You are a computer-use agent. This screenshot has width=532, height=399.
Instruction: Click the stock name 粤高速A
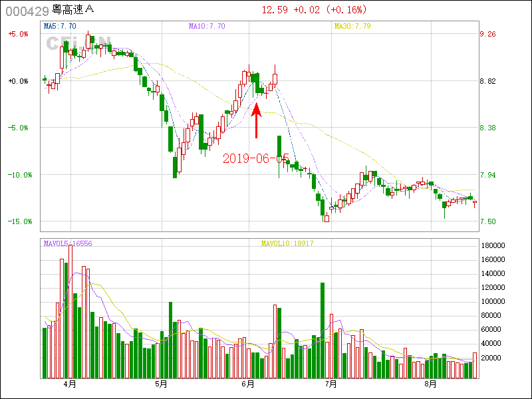coord(73,10)
